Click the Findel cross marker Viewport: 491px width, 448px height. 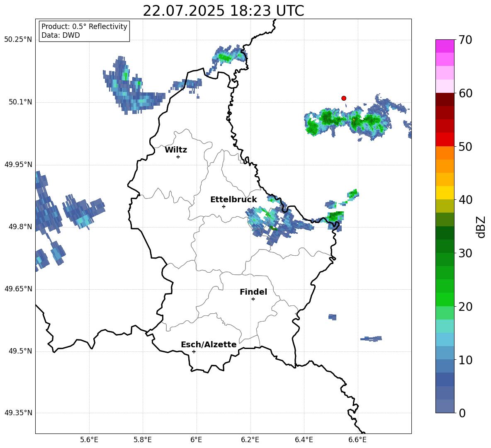pyautogui.click(x=253, y=299)
